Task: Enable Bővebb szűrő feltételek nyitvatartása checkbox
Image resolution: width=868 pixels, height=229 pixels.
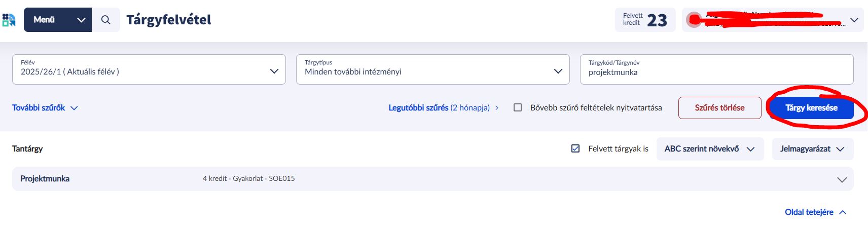Action: (x=518, y=107)
